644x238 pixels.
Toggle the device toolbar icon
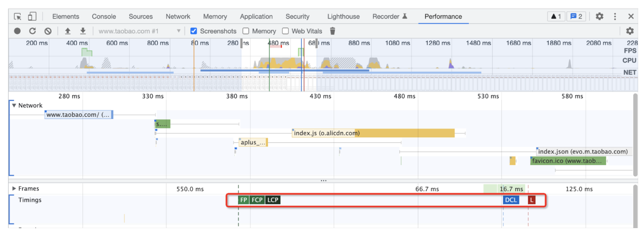pyautogui.click(x=32, y=17)
